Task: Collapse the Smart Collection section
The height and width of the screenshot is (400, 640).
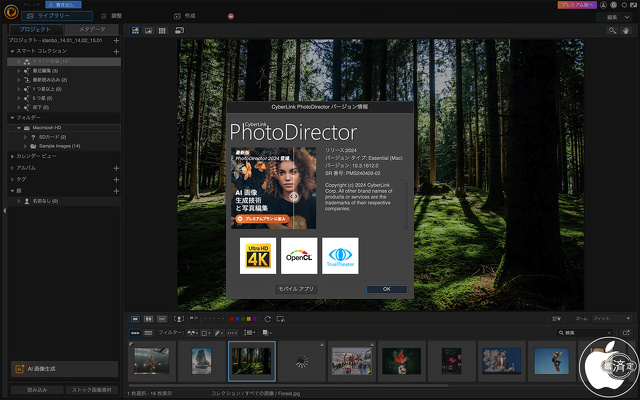Action: [12, 51]
